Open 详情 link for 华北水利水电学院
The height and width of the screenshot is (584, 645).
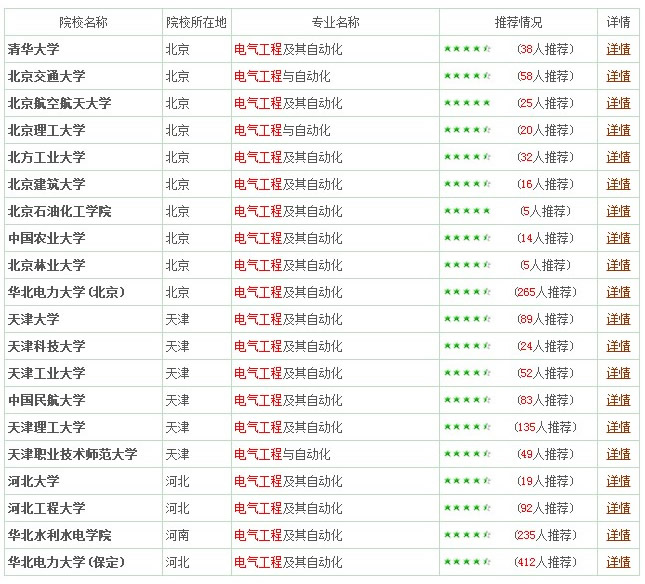pyautogui.click(x=618, y=535)
